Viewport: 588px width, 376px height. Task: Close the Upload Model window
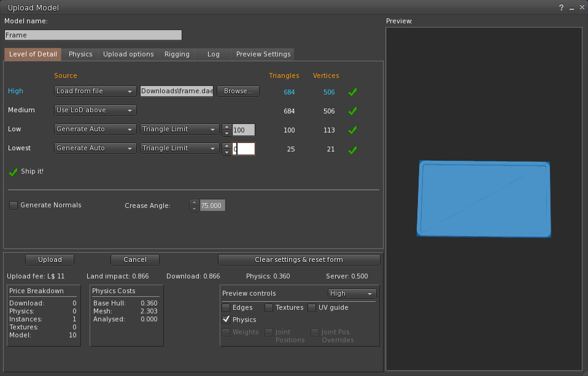[x=582, y=7]
